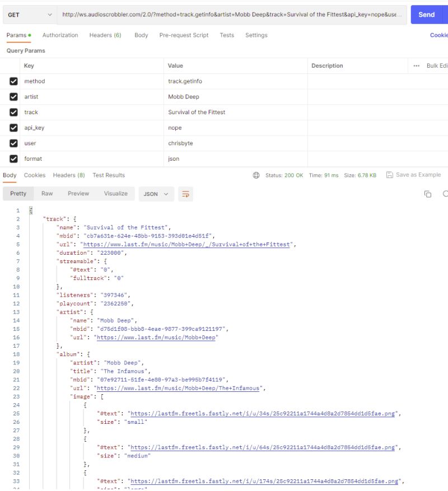Viewport: 448px width, 491px height.
Task: Uncheck the user query parameter
Action: click(x=14, y=143)
